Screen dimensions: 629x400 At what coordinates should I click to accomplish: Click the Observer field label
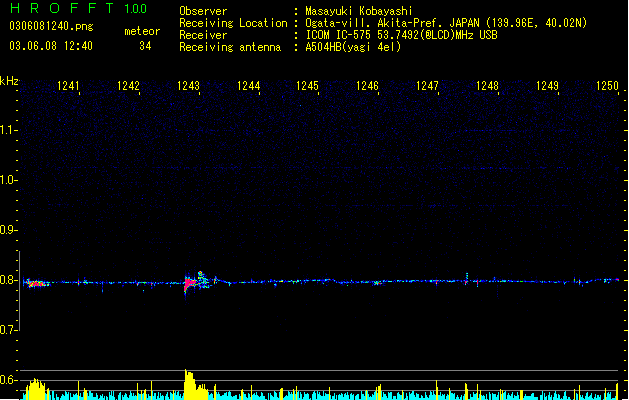pyautogui.click(x=203, y=11)
